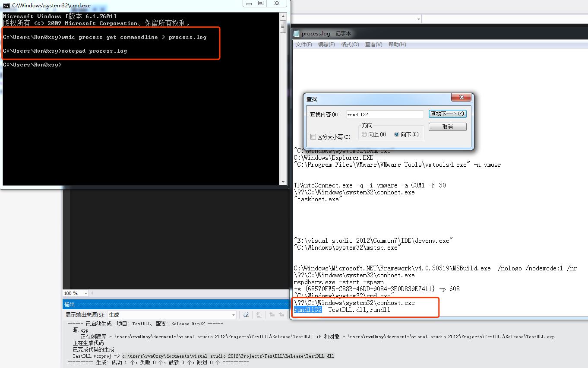Click the 生成: 成功 1 个 summary line
This screenshot has height=368, width=588.
(158, 362)
